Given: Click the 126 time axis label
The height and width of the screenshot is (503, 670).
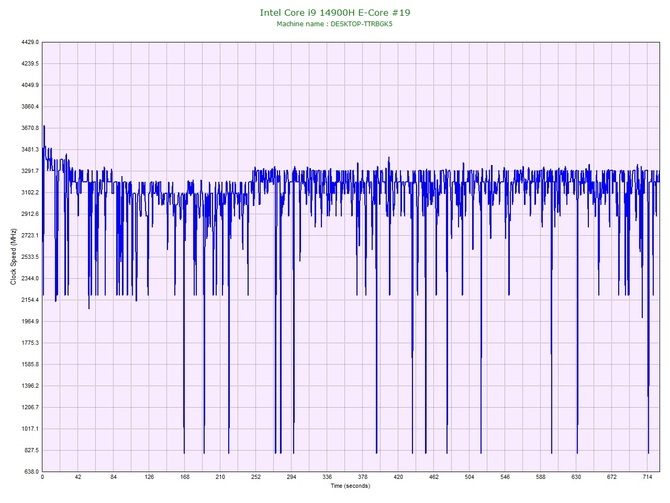Looking at the screenshot, I should (149, 477).
